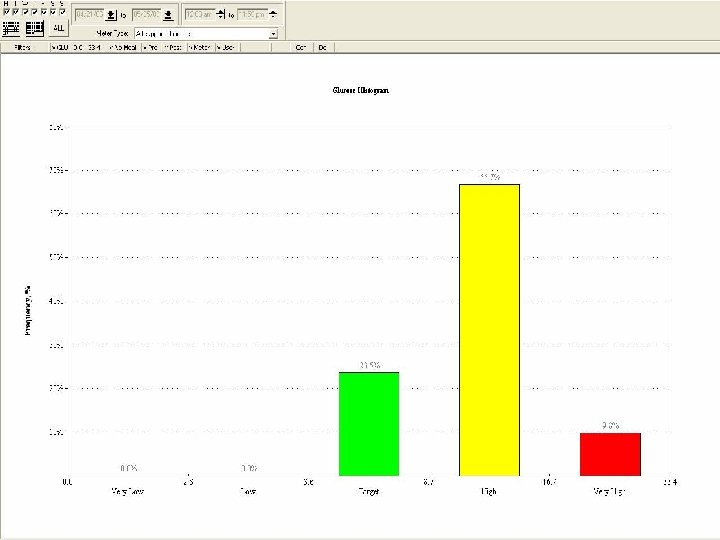This screenshot has height=540, width=720.
Task: Click the Pre filter entry
Action: 151,47
